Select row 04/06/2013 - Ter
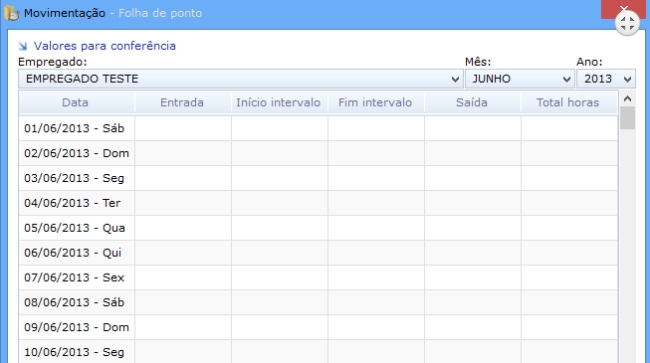Screen dimensions: 650x363 [x=318, y=203]
